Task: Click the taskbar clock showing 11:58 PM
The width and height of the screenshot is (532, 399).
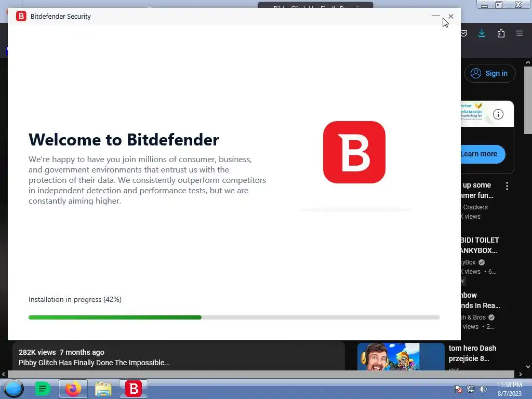Action: (x=509, y=389)
